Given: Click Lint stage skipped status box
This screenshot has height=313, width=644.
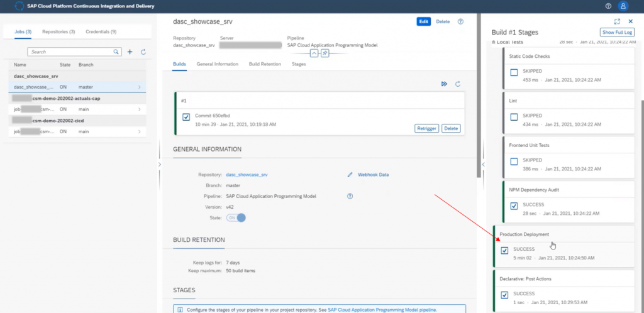Looking at the screenshot, I should [x=514, y=117].
